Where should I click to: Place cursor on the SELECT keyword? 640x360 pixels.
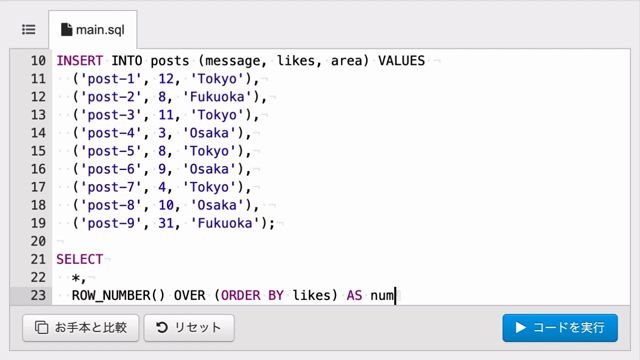point(80,259)
